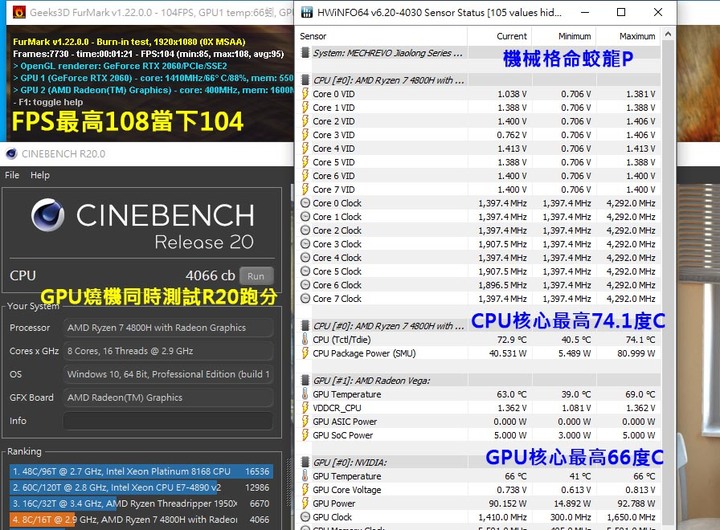The width and height of the screenshot is (720, 530).
Task: Click the lightning icon beside GPU SoC Power
Action: (x=305, y=435)
